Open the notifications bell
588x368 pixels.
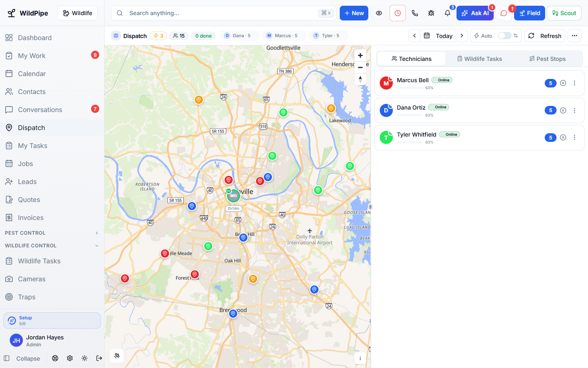click(x=448, y=13)
